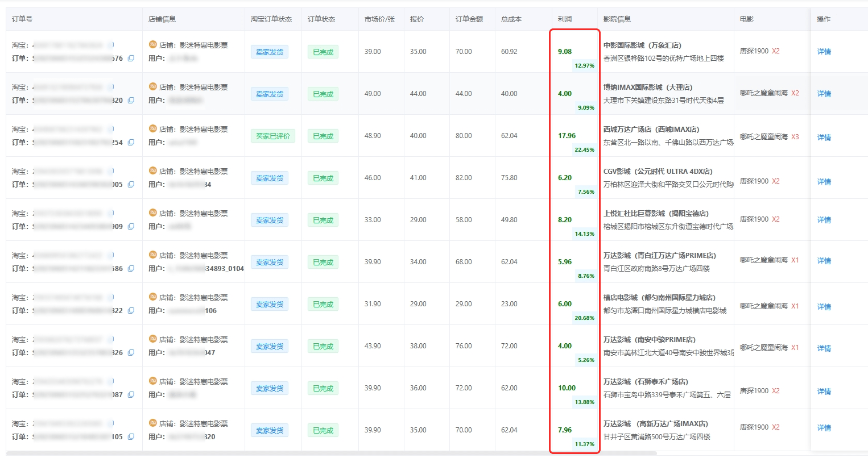Click shop icon in order 087 row
The height and width of the screenshot is (458, 868).
(152, 381)
